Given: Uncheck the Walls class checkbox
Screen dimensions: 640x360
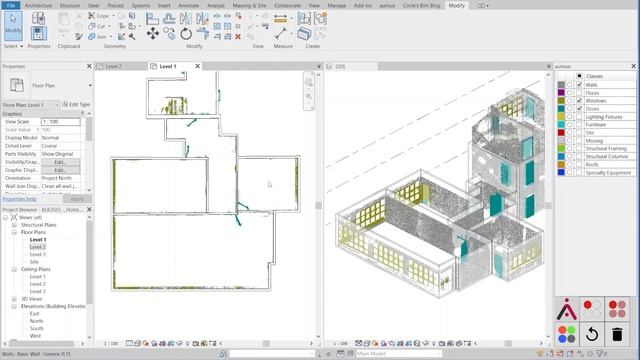Looking at the screenshot, I should 579,84.
